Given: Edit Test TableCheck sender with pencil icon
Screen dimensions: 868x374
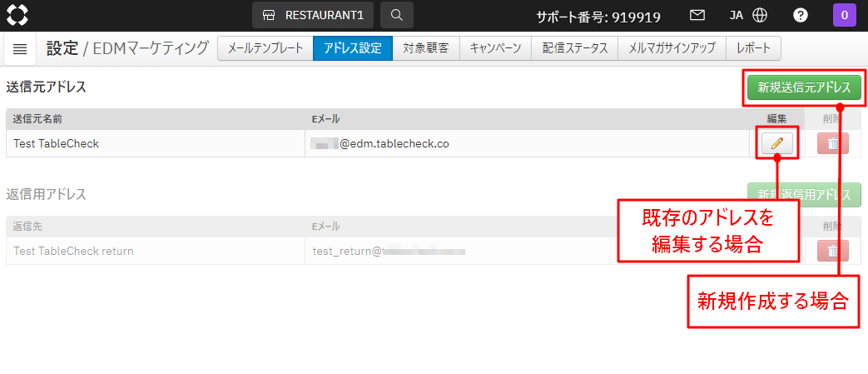Looking at the screenshot, I should point(777,143).
